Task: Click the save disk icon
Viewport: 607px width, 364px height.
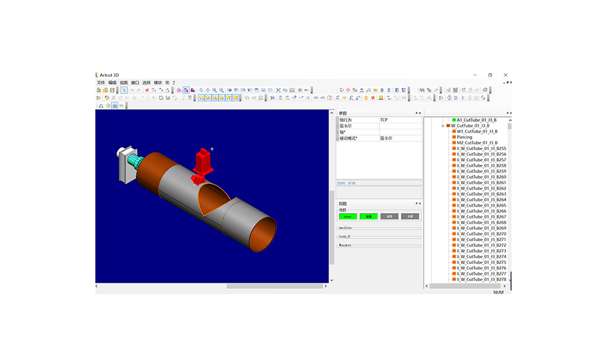Action: click(112, 90)
